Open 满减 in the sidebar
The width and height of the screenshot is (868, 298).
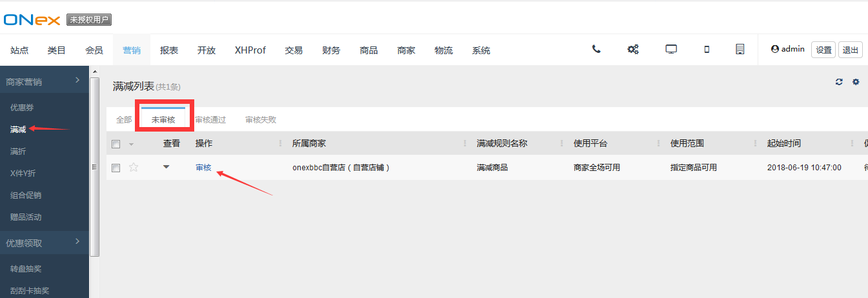point(18,130)
